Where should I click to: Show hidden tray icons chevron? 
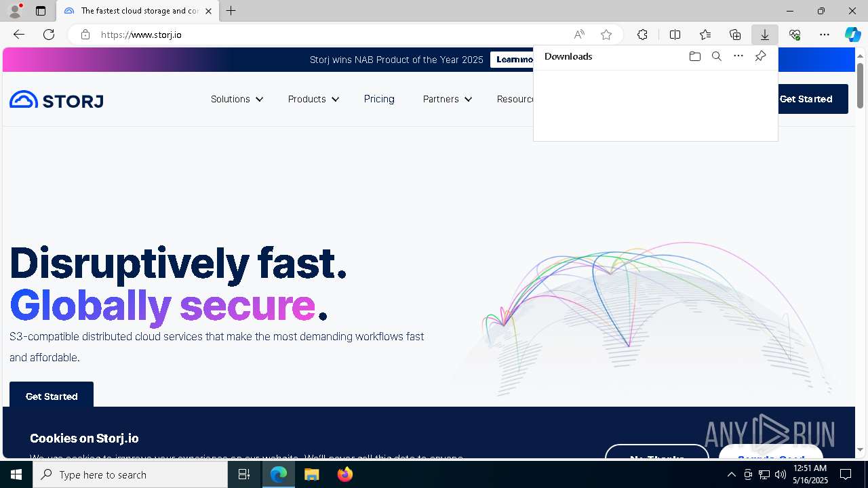(x=731, y=474)
